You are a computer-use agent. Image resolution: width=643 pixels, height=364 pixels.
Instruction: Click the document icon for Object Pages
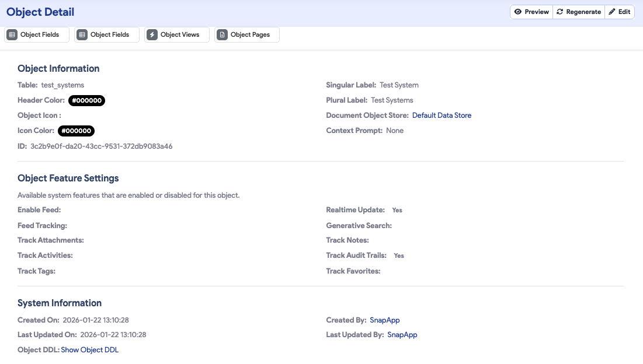tap(222, 35)
